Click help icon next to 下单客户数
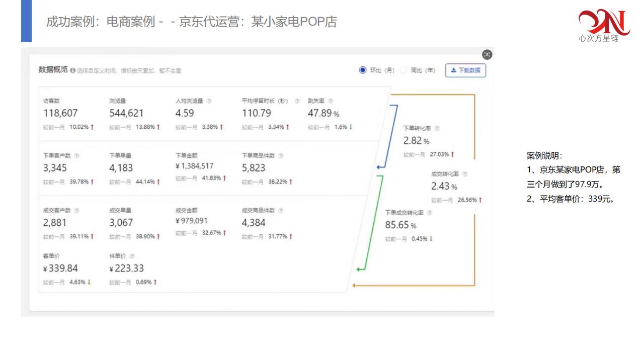This screenshot has width=644, height=362. pyautogui.click(x=77, y=156)
